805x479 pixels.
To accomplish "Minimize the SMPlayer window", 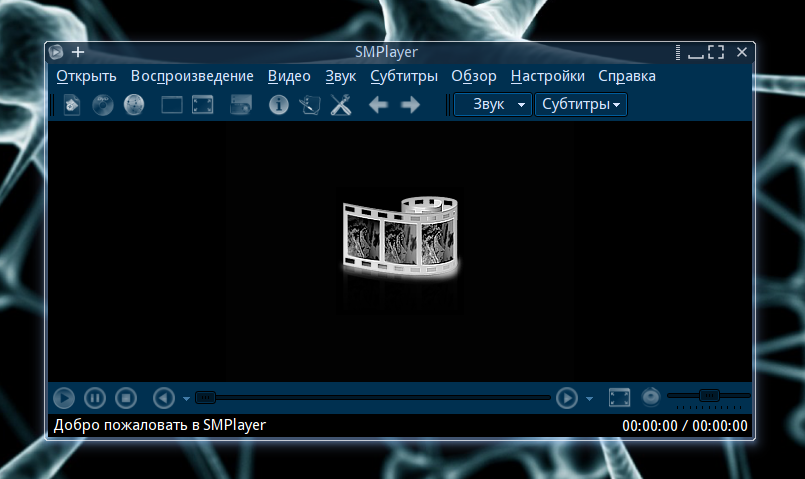I will point(696,55).
